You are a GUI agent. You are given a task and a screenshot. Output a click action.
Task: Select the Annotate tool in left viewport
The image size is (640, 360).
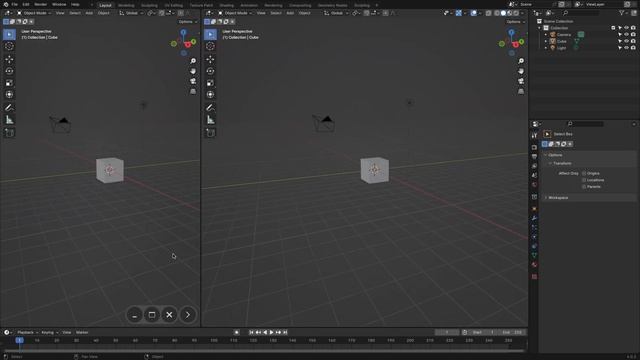tap(9, 108)
